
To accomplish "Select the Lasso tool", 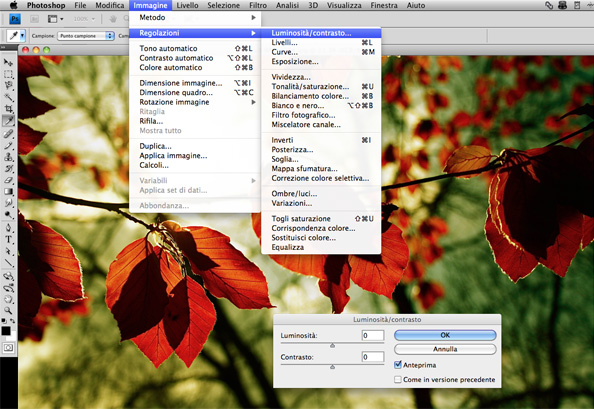I will pos(8,86).
